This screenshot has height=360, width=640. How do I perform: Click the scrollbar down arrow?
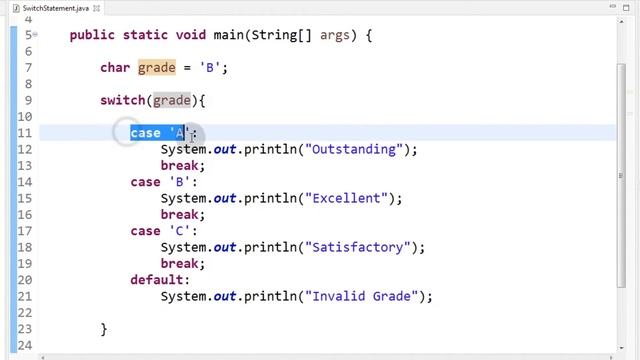click(x=622, y=348)
